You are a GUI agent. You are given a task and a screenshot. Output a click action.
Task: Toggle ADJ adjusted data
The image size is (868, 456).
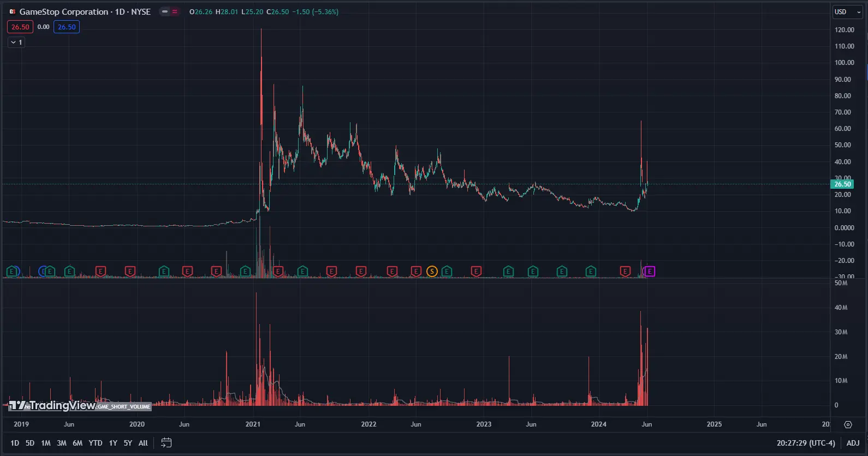pyautogui.click(x=853, y=443)
